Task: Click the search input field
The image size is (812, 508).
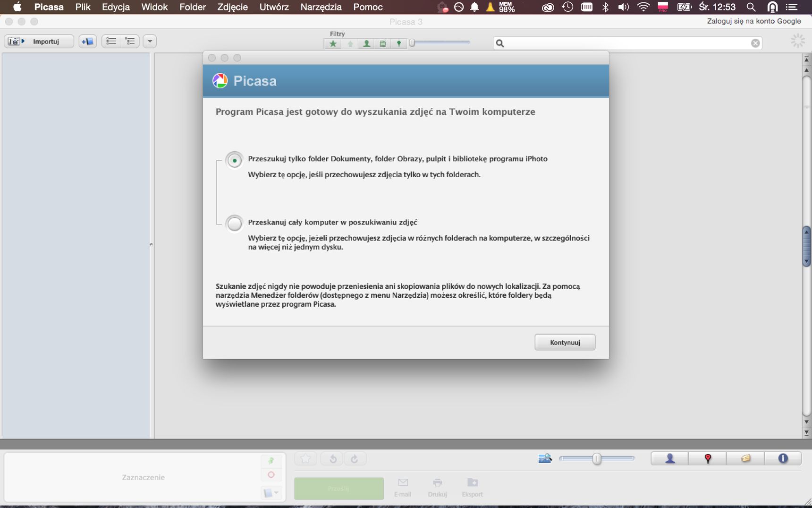Action: (627, 43)
